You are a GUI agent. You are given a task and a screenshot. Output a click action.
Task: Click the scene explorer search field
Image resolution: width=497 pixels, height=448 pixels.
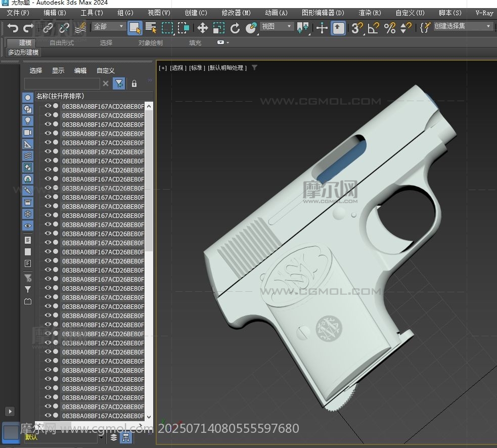tap(62, 84)
